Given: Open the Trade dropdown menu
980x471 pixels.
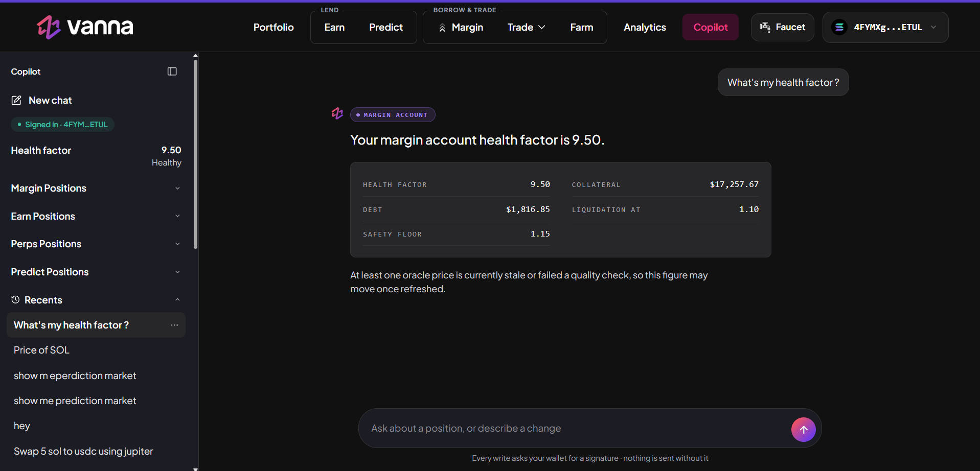Looking at the screenshot, I should coord(526,27).
